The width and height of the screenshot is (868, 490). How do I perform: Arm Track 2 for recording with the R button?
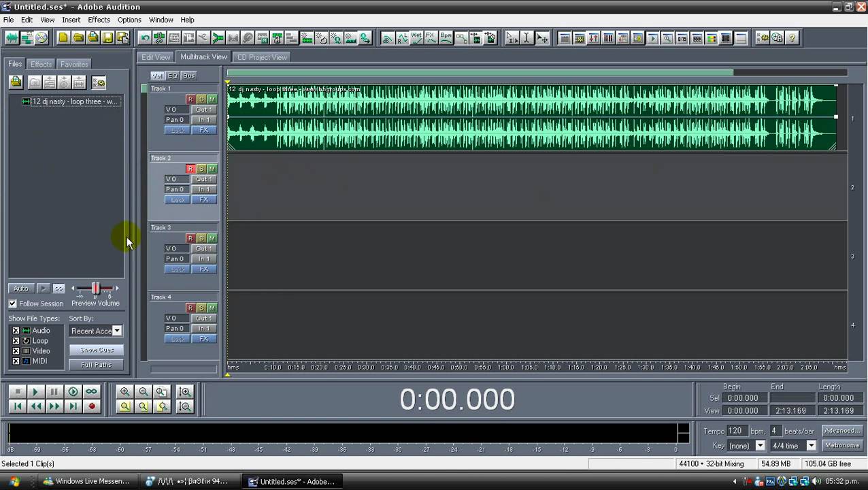(x=190, y=168)
